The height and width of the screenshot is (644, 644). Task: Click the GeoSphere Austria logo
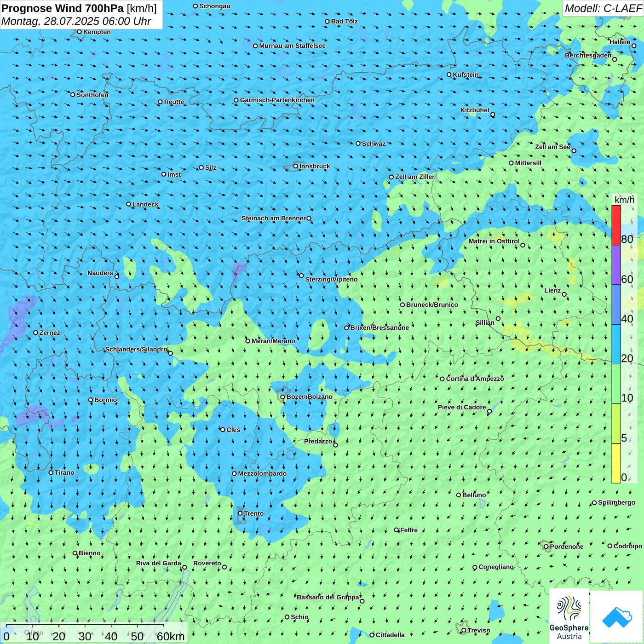click(569, 617)
